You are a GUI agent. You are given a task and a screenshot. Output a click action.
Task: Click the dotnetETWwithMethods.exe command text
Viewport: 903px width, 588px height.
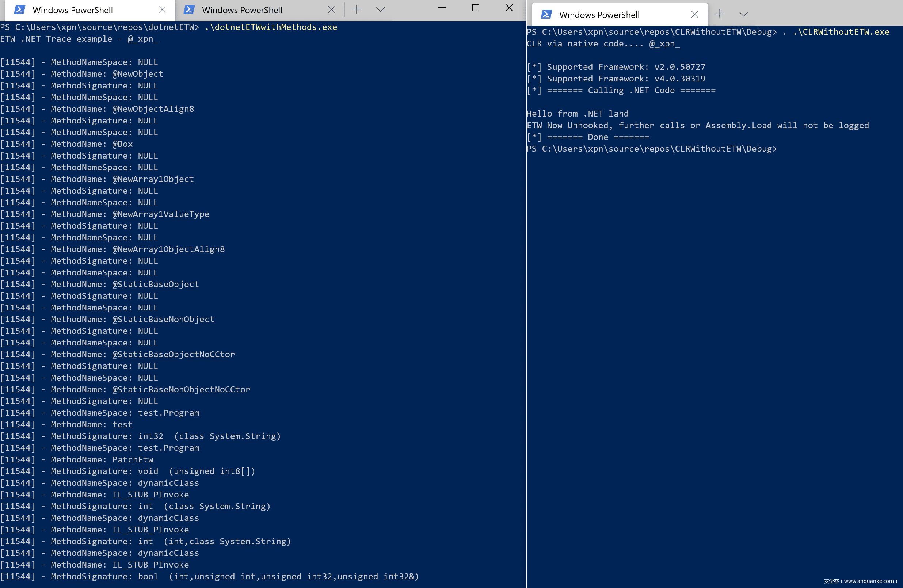(271, 27)
